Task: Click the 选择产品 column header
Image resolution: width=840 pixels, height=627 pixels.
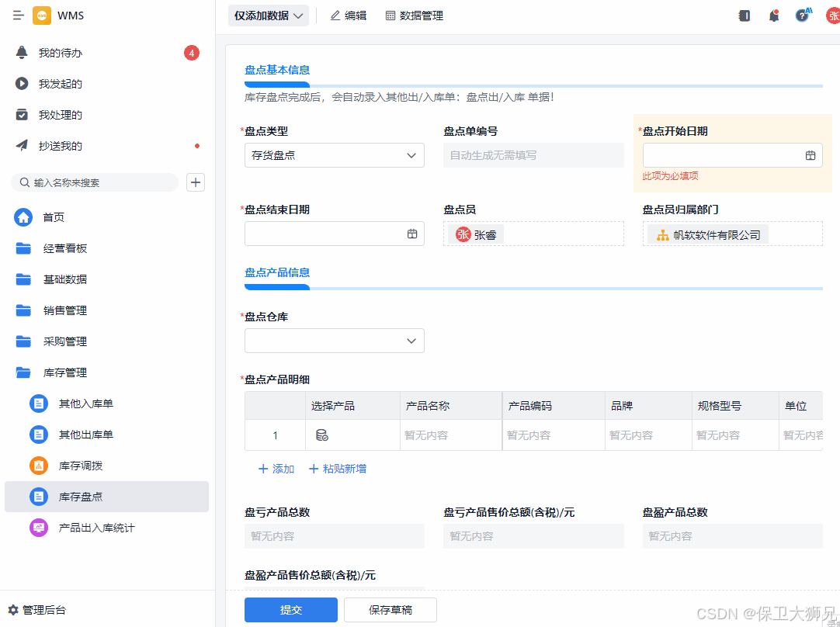Action: click(x=352, y=406)
